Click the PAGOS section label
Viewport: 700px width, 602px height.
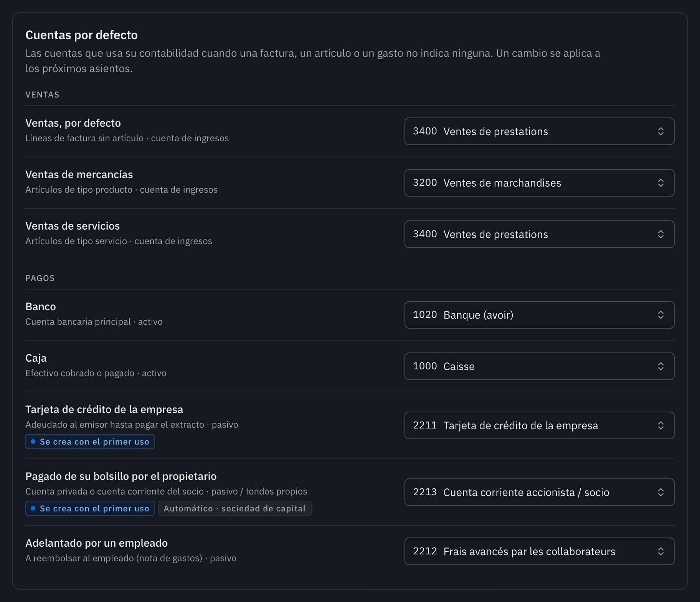pos(40,278)
